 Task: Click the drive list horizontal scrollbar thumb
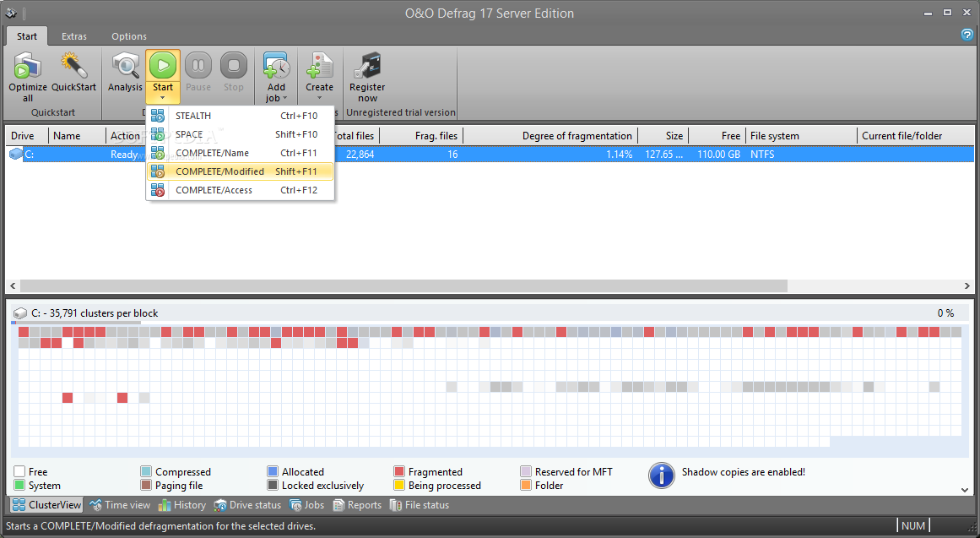pyautogui.click(x=403, y=285)
